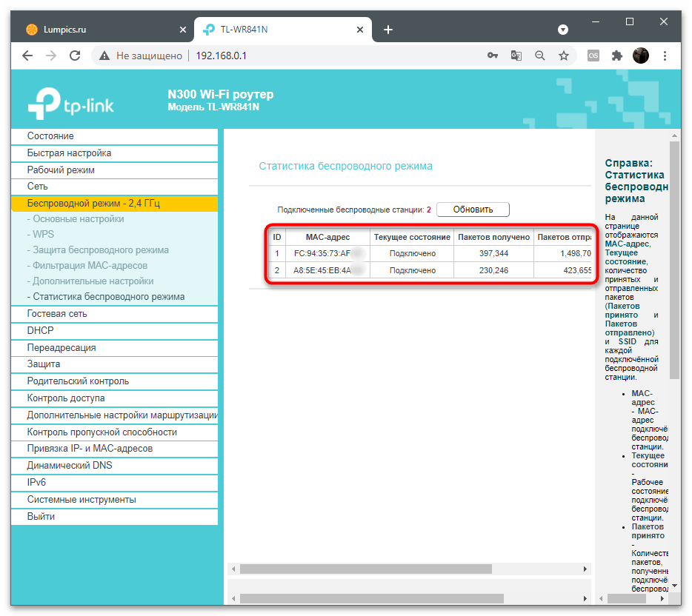Image resolution: width=692 pixels, height=616 pixels.
Task: Open Гостевая сеть menu item
Action: tap(114, 313)
